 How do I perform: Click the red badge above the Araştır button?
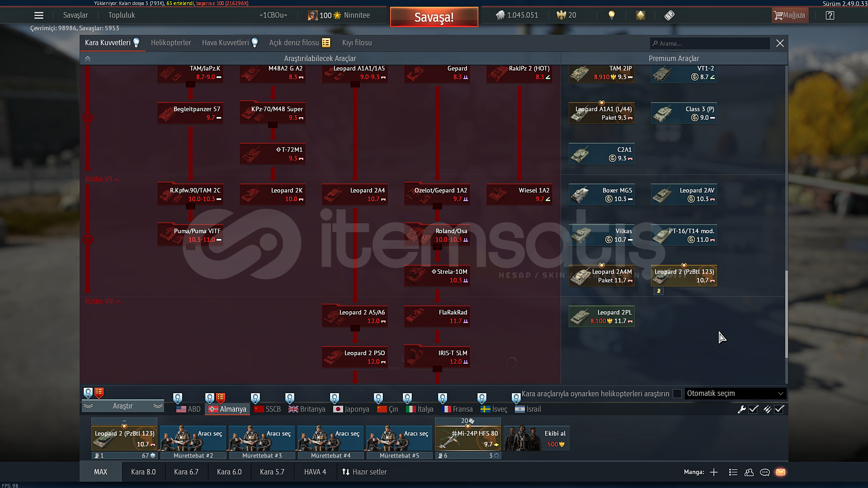click(x=99, y=393)
